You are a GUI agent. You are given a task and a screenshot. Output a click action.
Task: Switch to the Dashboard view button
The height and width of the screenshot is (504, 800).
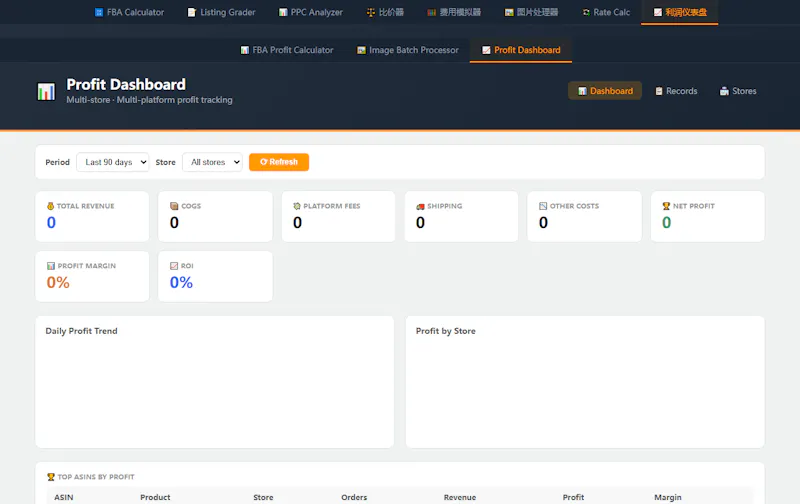coord(605,91)
